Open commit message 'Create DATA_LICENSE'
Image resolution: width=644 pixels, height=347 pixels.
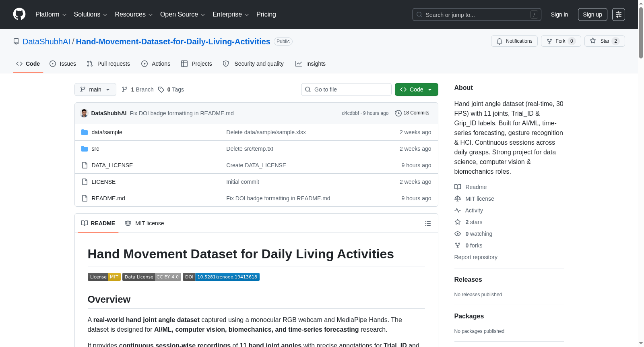tap(256, 165)
